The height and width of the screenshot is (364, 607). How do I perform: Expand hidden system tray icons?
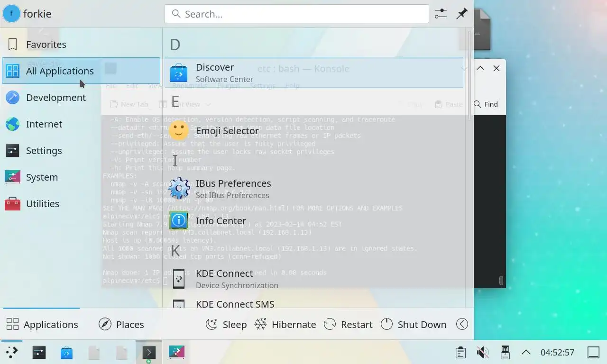(x=525, y=352)
